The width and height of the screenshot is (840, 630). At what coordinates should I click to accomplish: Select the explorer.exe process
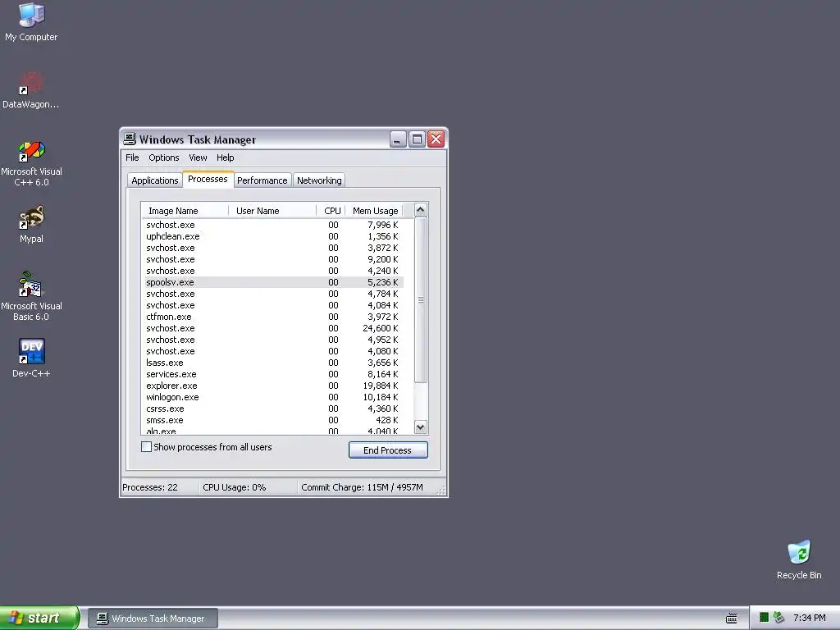pyautogui.click(x=272, y=386)
